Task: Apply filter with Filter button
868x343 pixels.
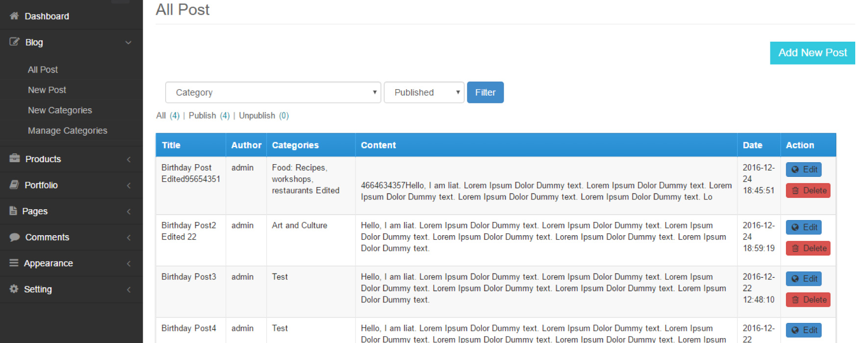Action: point(485,92)
